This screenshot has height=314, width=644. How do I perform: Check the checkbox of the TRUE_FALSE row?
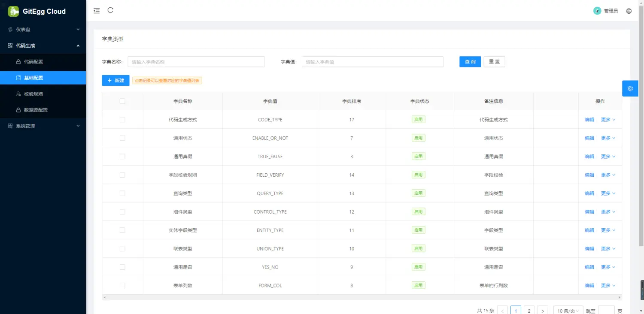[122, 156]
